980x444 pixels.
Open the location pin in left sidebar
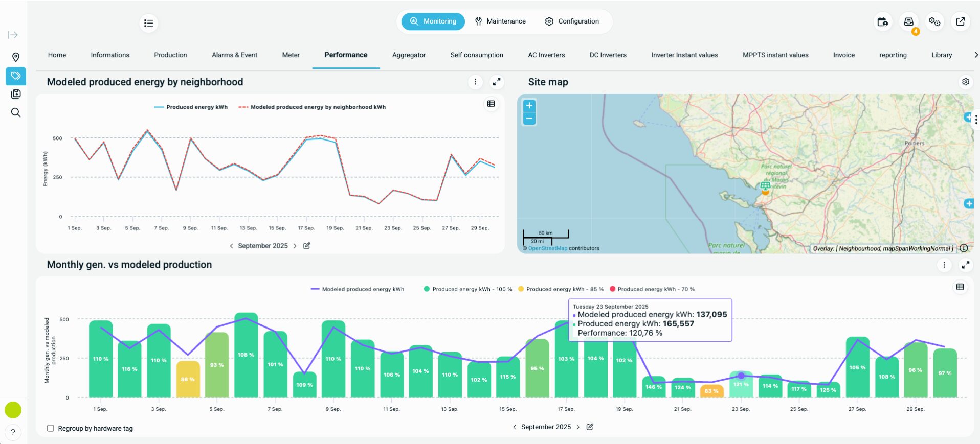(16, 57)
